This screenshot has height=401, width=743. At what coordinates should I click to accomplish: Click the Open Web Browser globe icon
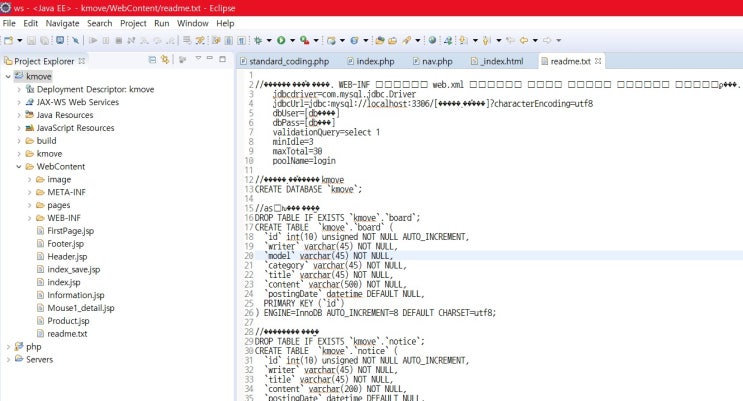click(x=432, y=41)
